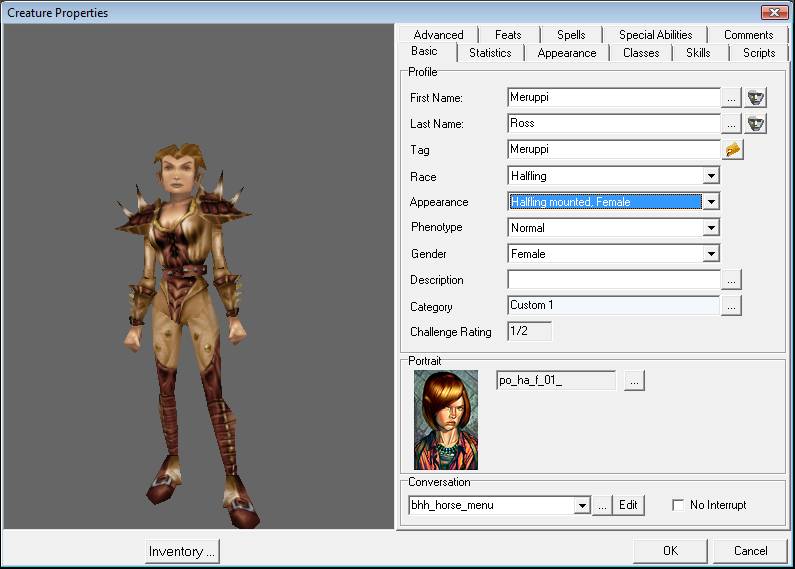Open the Appearance tab
Viewport: 795px width, 569px height.
coord(567,53)
